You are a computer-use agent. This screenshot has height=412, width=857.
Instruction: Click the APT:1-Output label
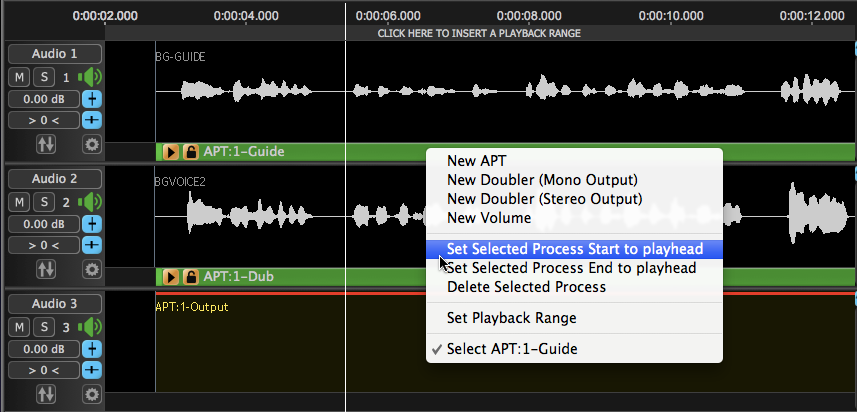pos(192,307)
